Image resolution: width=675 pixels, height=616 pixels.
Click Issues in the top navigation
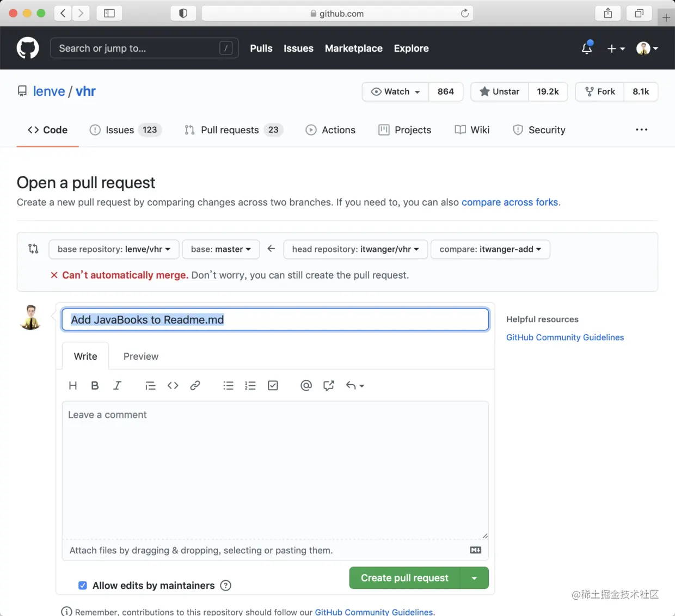298,48
